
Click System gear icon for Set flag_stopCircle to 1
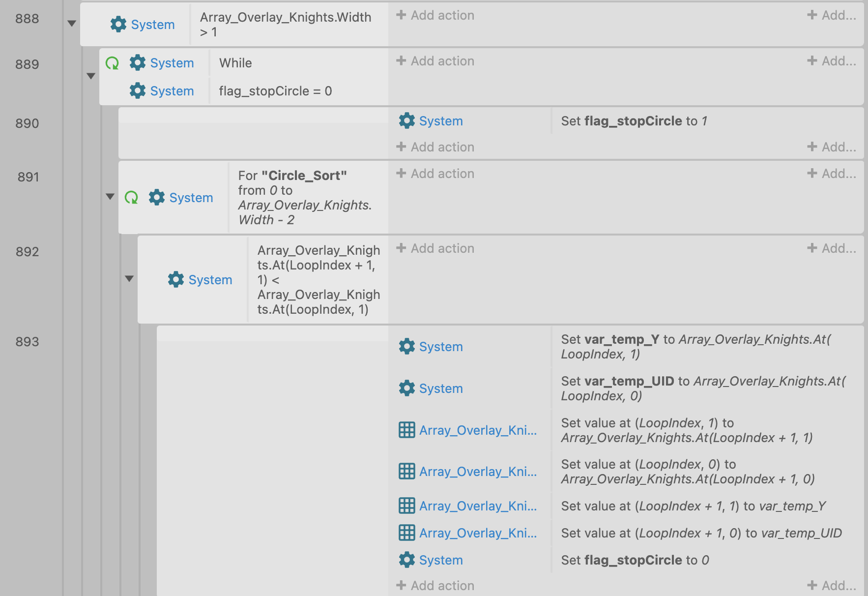pos(406,120)
